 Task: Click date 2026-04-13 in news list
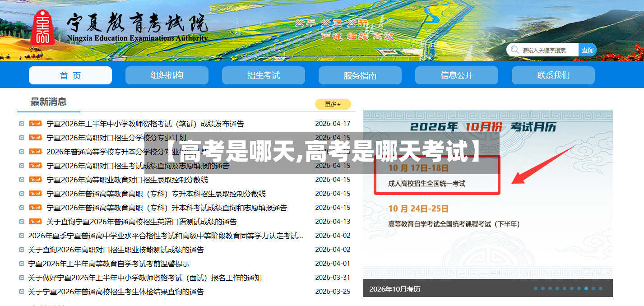click(x=333, y=222)
